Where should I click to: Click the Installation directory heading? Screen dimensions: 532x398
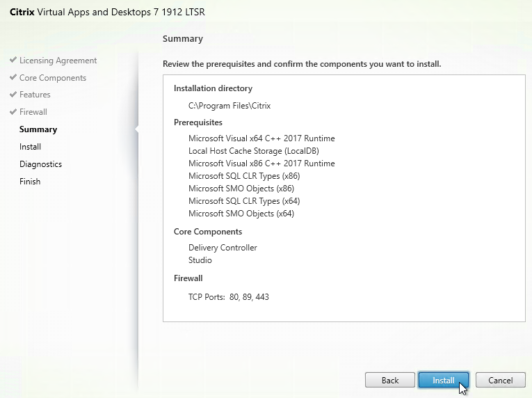pos(213,88)
